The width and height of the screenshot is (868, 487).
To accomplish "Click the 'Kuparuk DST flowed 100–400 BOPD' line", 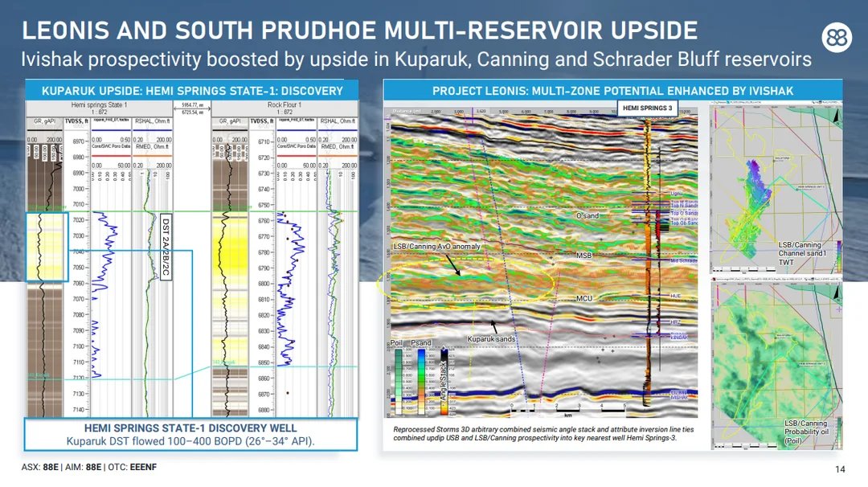I will click(x=190, y=442).
